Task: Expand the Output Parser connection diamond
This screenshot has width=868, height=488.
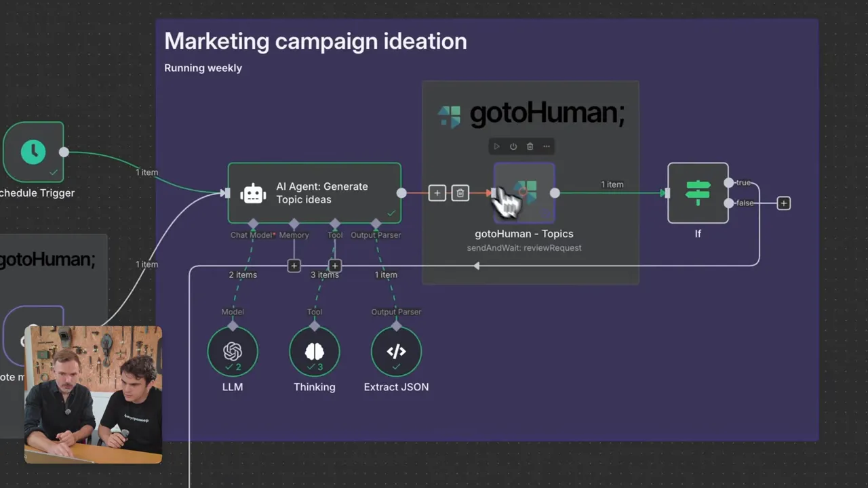Action: tap(376, 224)
